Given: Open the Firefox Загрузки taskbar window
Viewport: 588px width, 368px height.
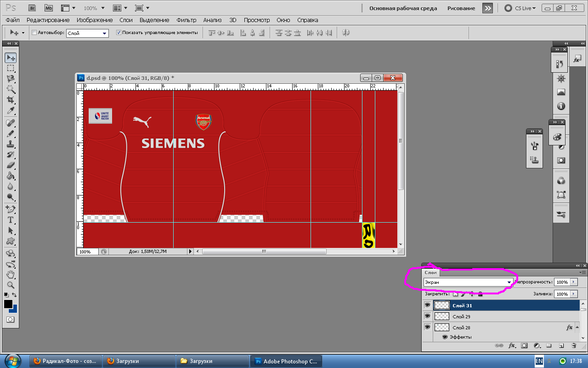Looking at the screenshot, I should pos(138,361).
